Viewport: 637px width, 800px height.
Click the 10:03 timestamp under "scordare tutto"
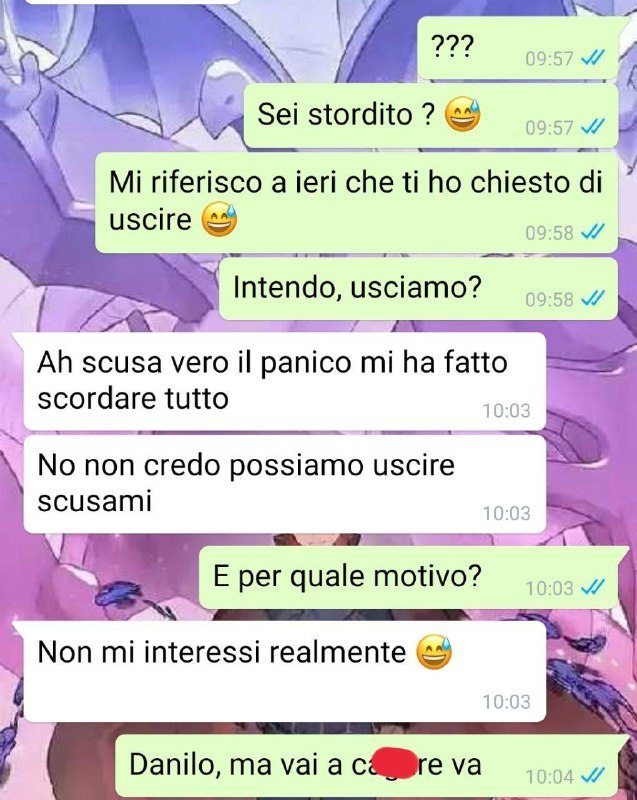click(x=506, y=411)
